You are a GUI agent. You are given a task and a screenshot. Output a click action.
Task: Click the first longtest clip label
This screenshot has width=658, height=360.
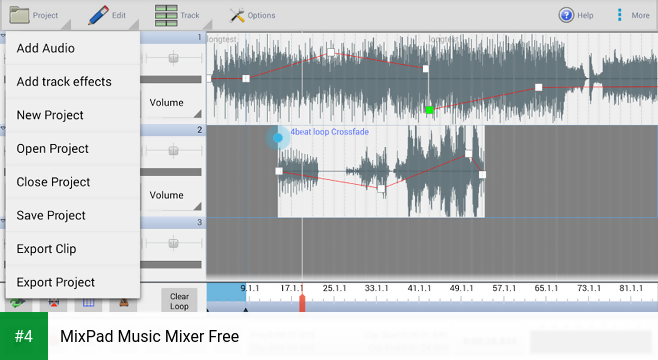222,39
